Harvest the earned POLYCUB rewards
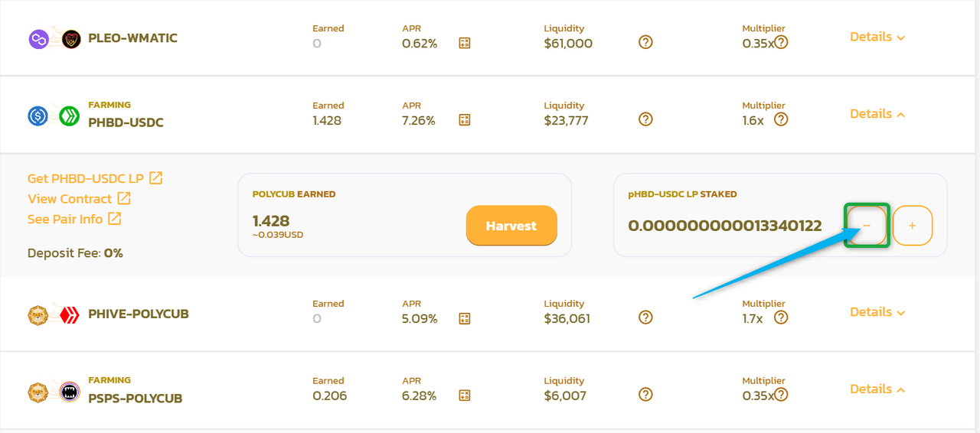 click(x=511, y=226)
